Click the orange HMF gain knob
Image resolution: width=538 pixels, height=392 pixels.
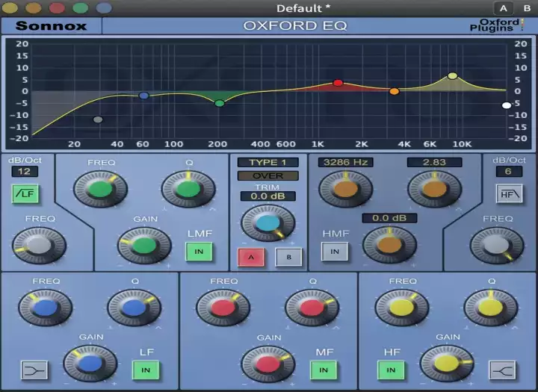(x=390, y=245)
